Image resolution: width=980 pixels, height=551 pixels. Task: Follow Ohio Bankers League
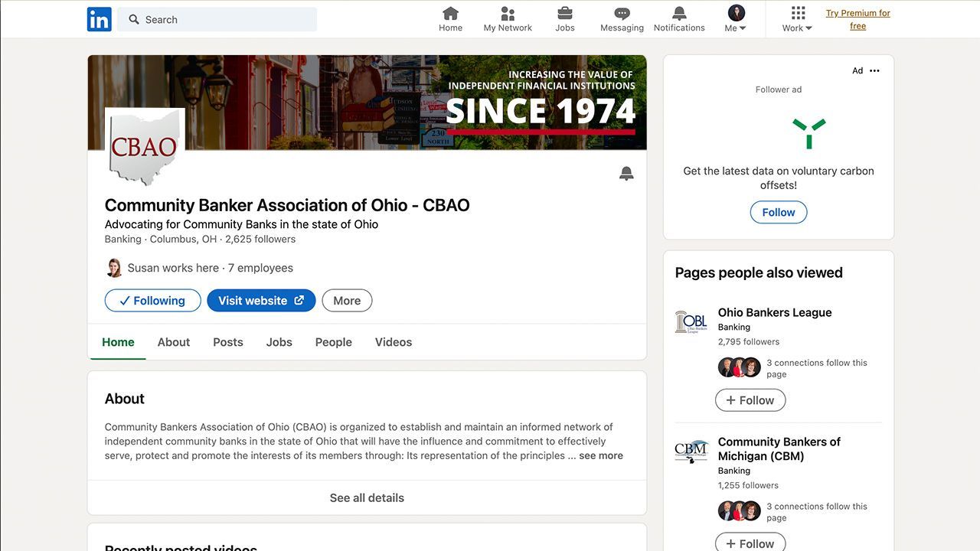click(750, 400)
